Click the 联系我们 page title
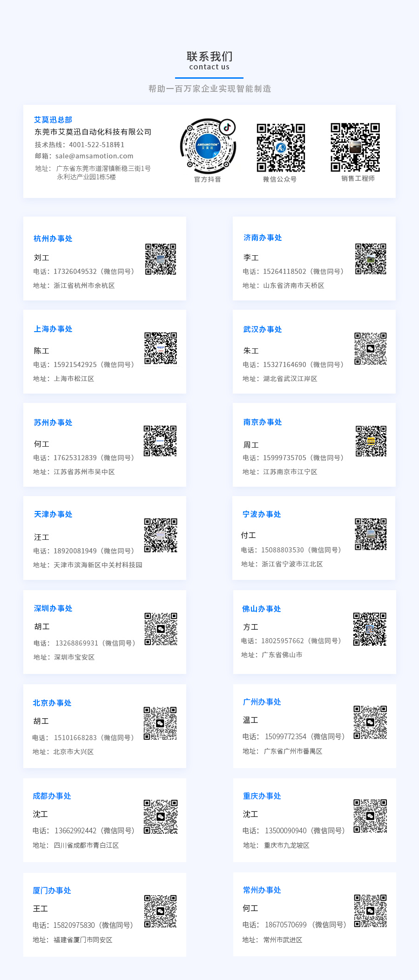 tap(209, 56)
